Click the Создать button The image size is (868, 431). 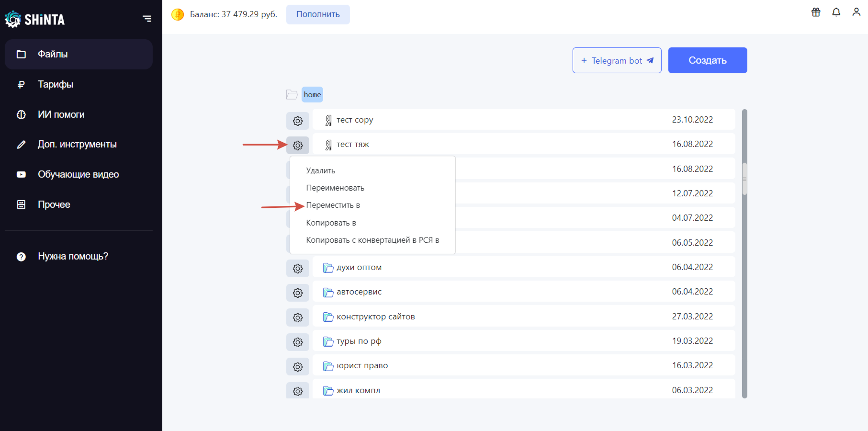coord(708,60)
